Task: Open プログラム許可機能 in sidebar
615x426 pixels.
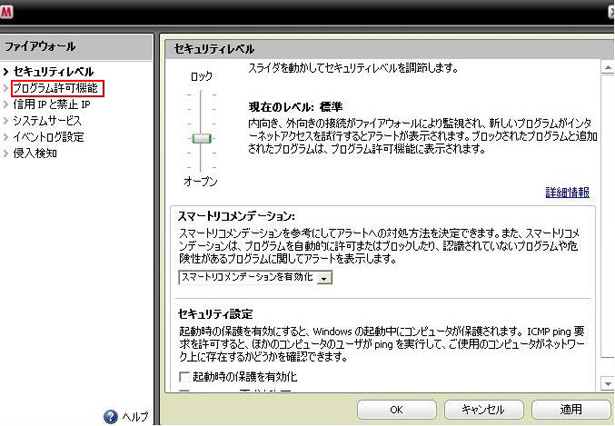Action: click(55, 88)
